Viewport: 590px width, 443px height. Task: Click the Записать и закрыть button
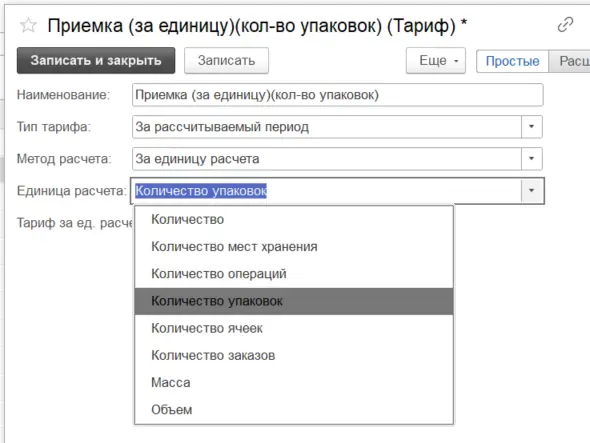point(96,61)
